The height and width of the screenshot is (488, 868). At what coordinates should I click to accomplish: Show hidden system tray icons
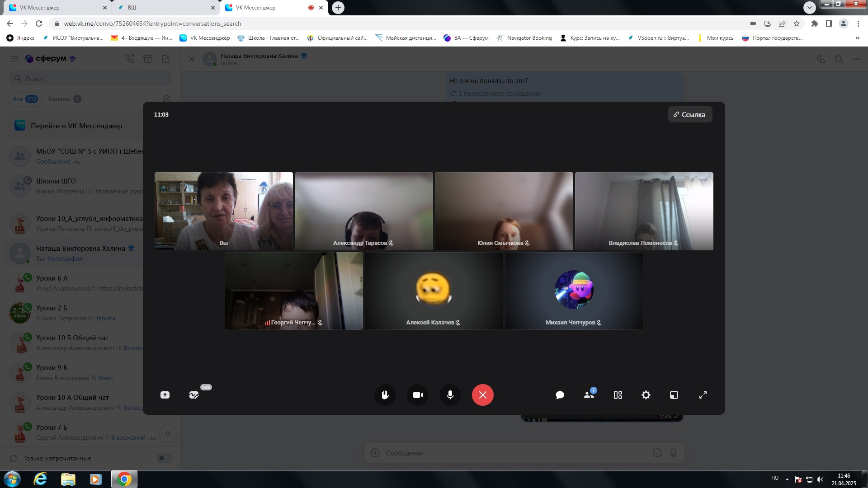click(787, 479)
